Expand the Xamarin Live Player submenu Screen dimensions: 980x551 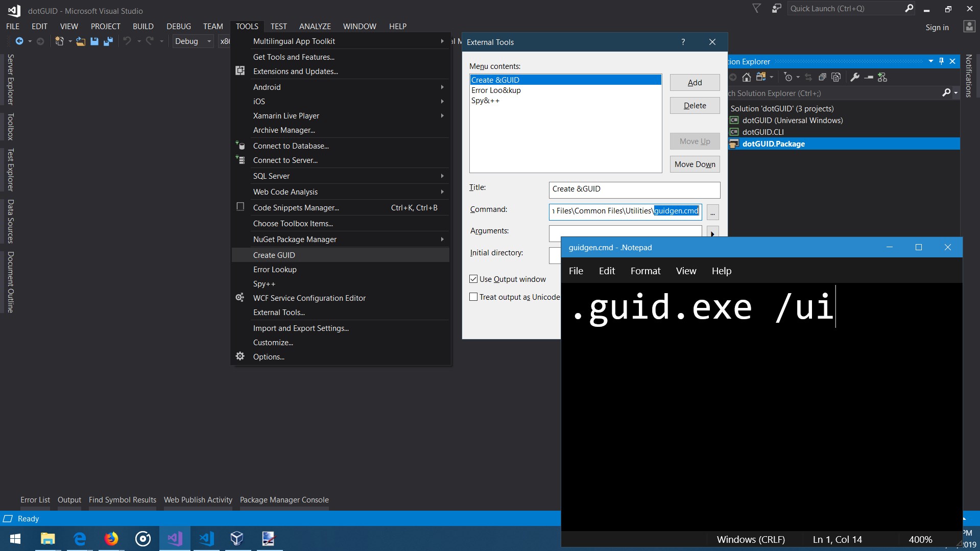coord(442,115)
